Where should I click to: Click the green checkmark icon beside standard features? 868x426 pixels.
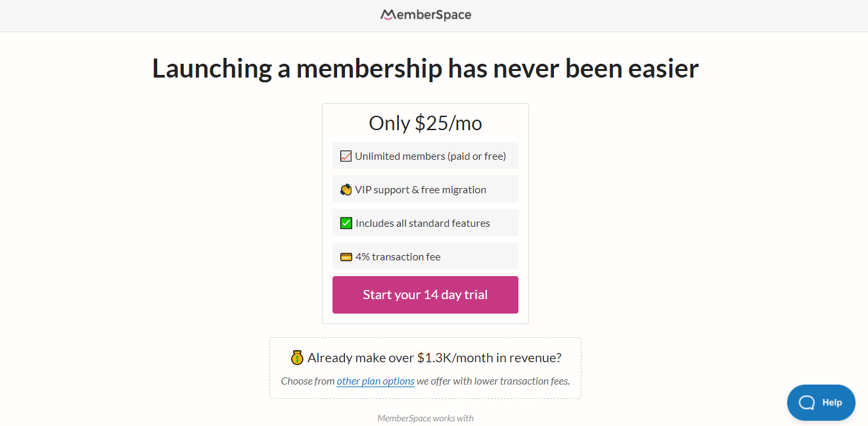point(346,224)
